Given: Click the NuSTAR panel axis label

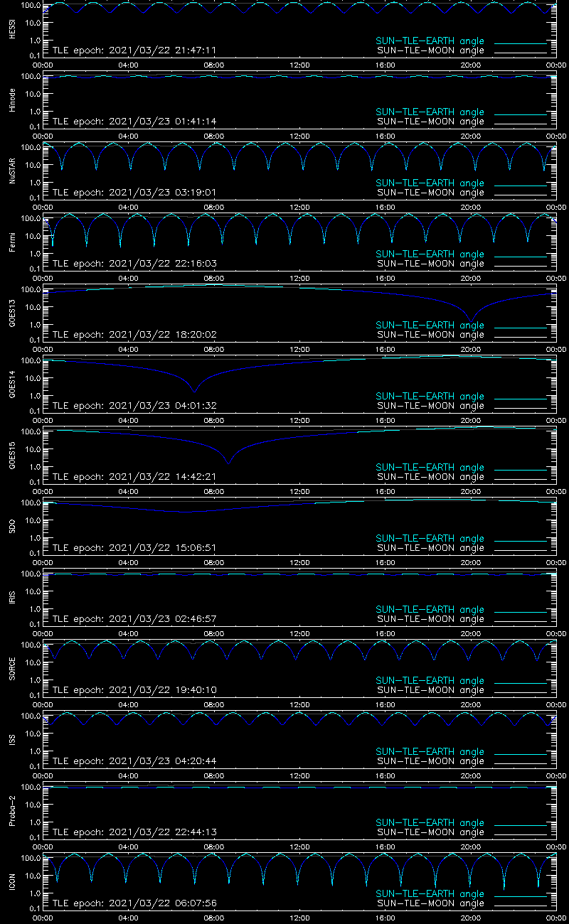Looking at the screenshot, I should 13,171.
